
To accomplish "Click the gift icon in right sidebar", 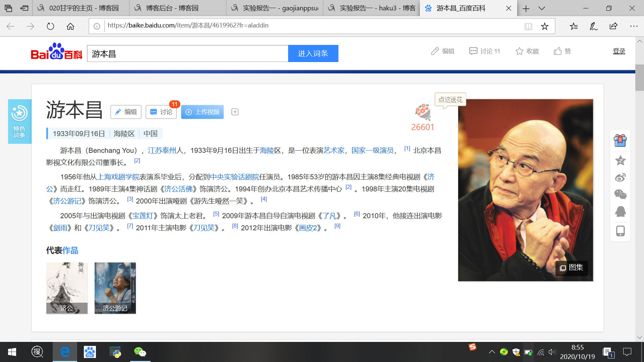I will pos(620,141).
